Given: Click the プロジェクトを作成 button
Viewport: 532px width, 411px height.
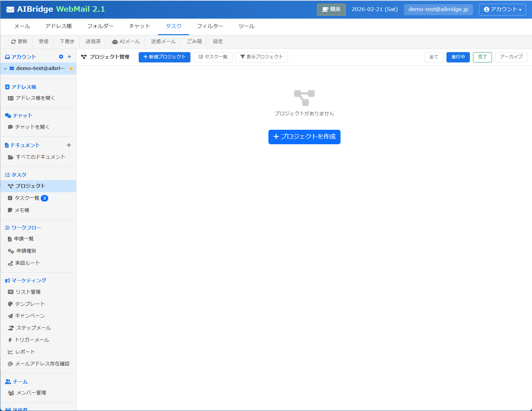Looking at the screenshot, I should (x=304, y=137).
